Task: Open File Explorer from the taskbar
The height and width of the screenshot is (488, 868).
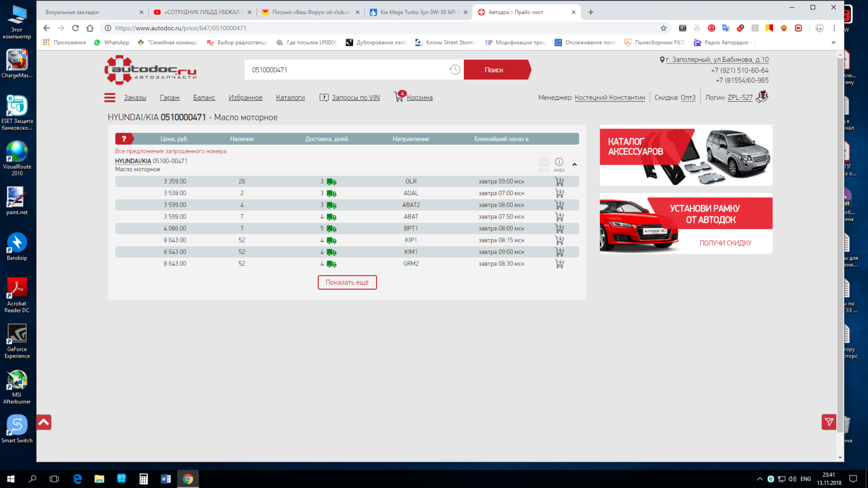Action: [x=99, y=479]
